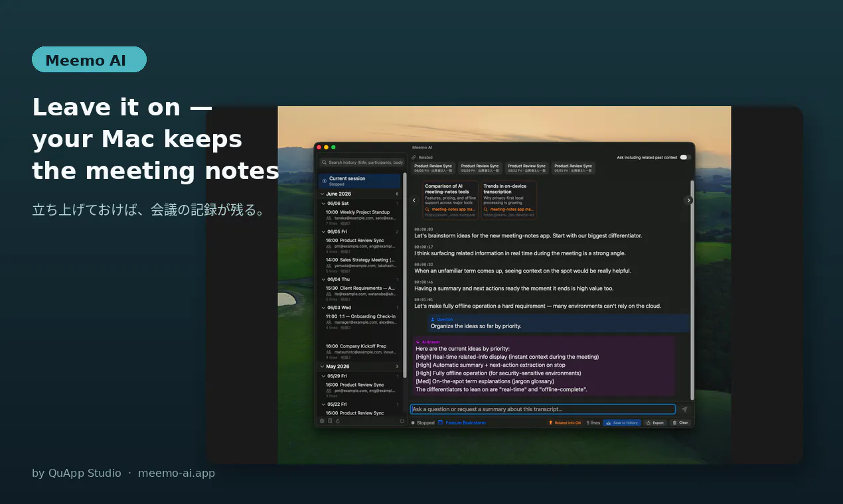The height and width of the screenshot is (504, 843).
Task: Click Save to history button
Action: click(x=622, y=422)
